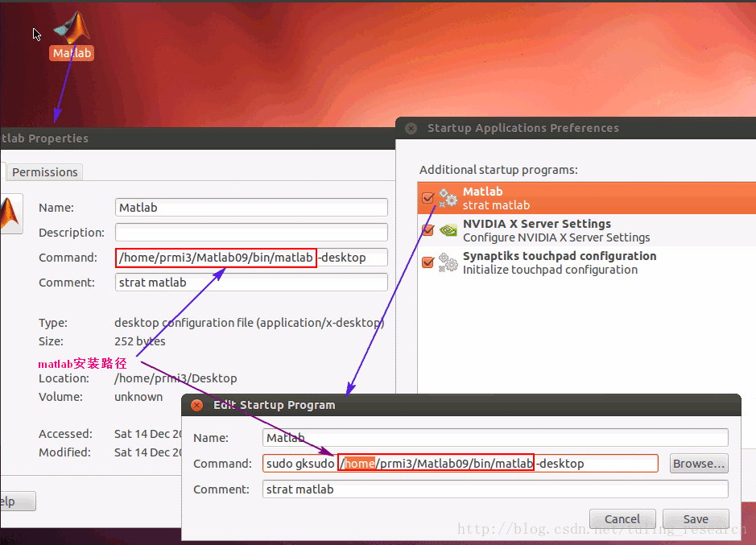Viewport: 756px width, 545px height.
Task: Select the Matlab row in startup programs
Action: pos(586,198)
